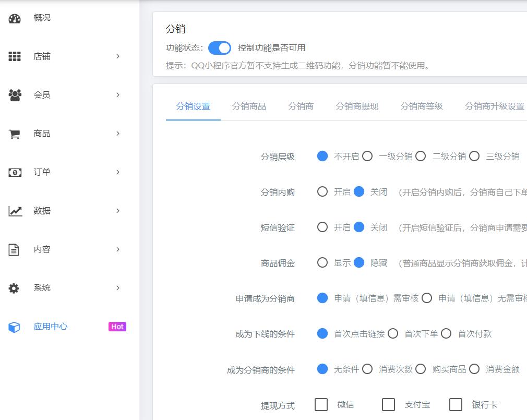Select 隐藏 for 商品佣金
527x420 pixels.
point(359,262)
